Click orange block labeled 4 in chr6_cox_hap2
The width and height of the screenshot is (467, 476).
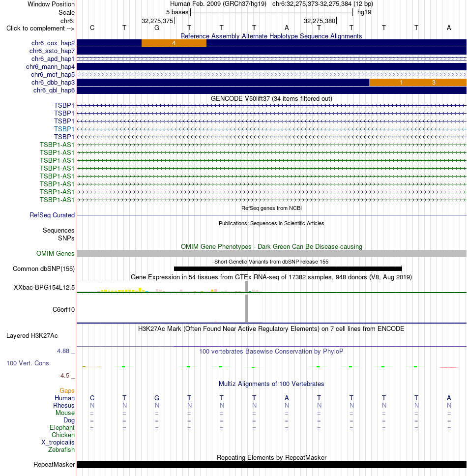click(x=174, y=43)
